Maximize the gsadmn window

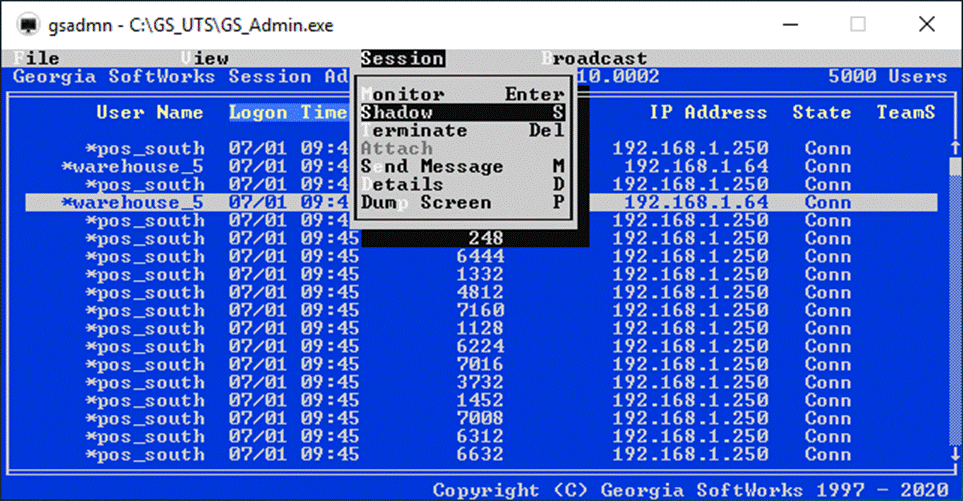(x=858, y=25)
